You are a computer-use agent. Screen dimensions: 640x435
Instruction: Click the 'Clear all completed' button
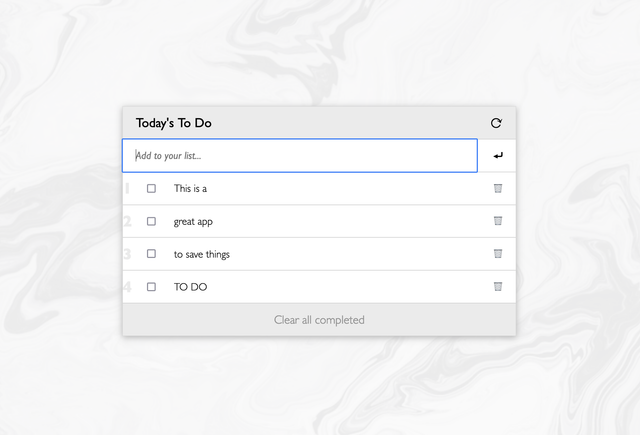[x=319, y=320]
